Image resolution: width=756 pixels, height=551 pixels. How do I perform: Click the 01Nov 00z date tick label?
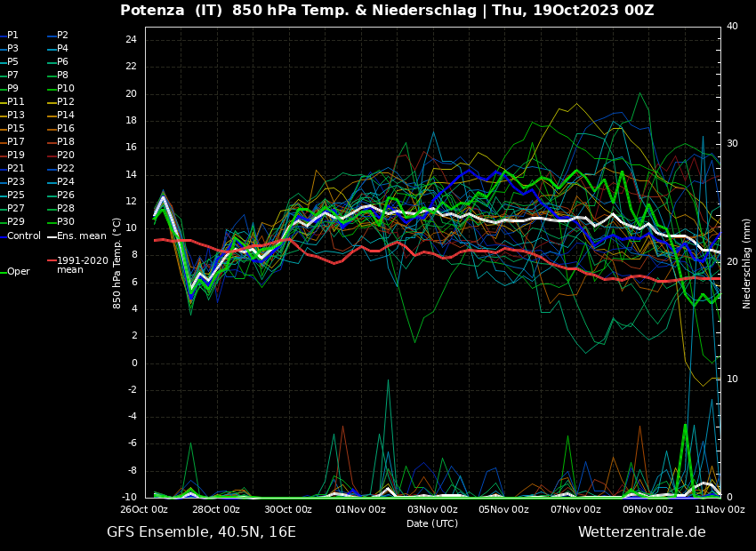(x=360, y=510)
